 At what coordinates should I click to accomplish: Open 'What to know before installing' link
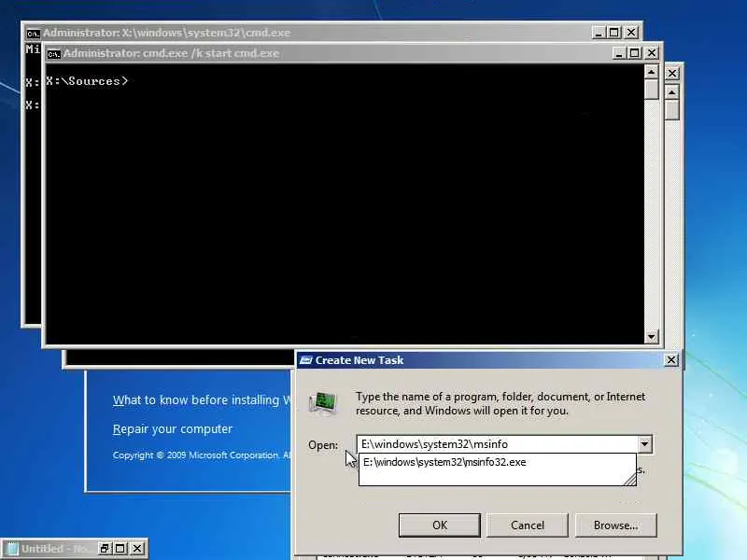[x=202, y=400]
